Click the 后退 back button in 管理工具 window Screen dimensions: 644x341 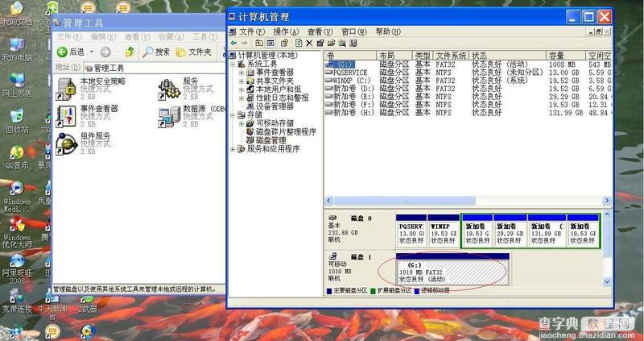click(x=71, y=52)
